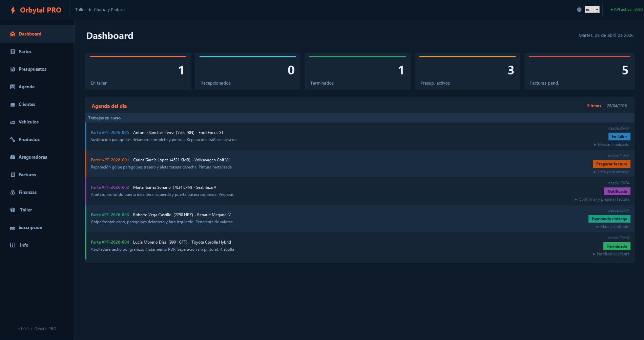Click the Terminados stat card

[357, 71]
